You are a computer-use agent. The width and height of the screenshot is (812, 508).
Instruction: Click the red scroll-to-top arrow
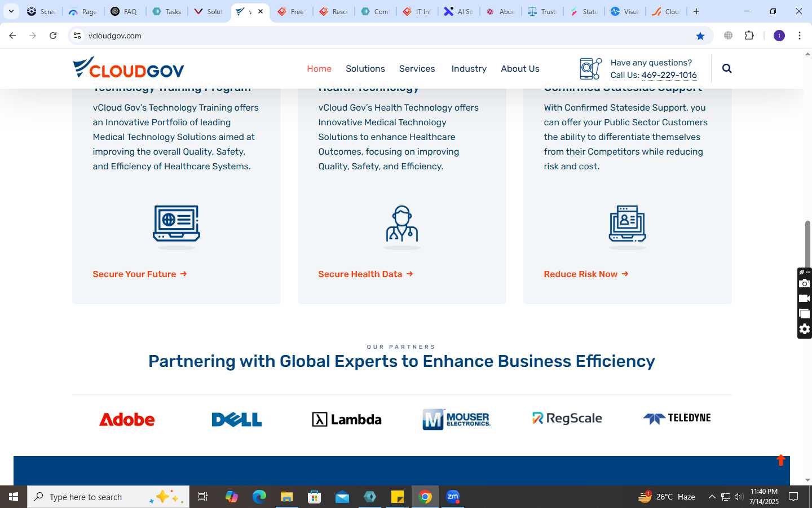click(781, 460)
